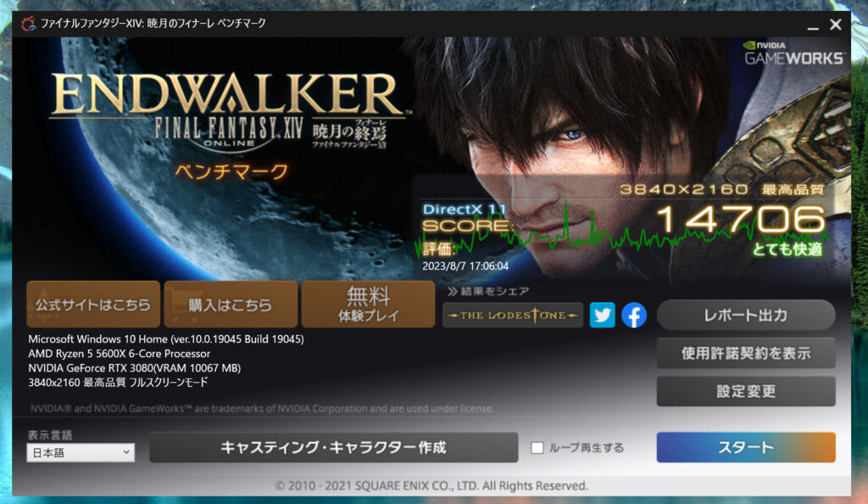Start the benchmark with スタート
This screenshot has height=504, width=868.
pos(746,447)
